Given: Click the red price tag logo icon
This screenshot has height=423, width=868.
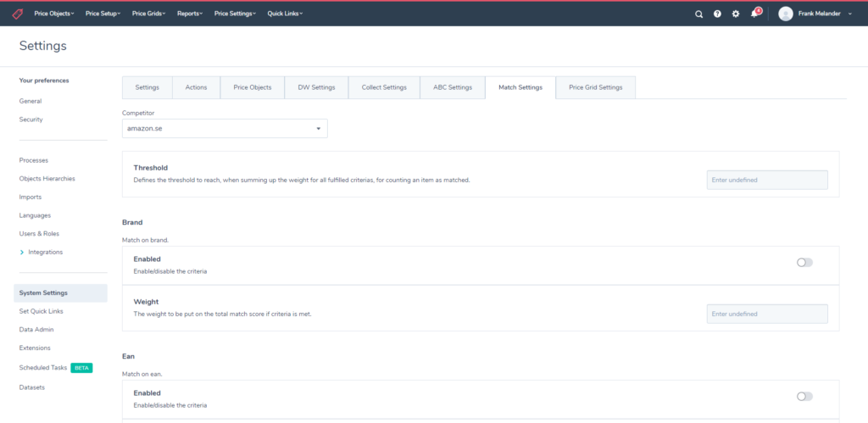Looking at the screenshot, I should point(17,14).
